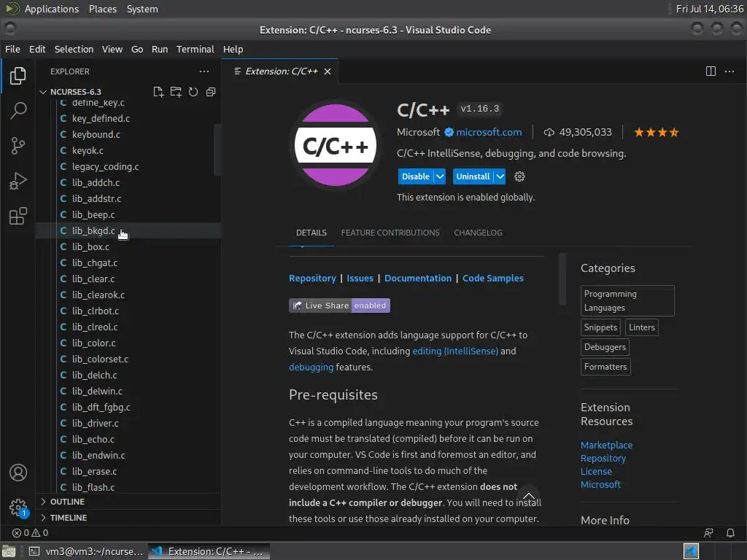Open the Selection menu

74,49
